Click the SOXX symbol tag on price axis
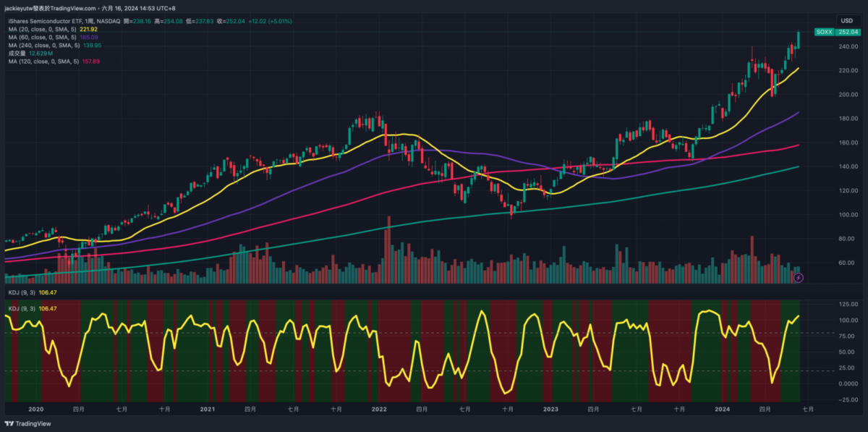The width and height of the screenshot is (868, 432). (x=824, y=33)
